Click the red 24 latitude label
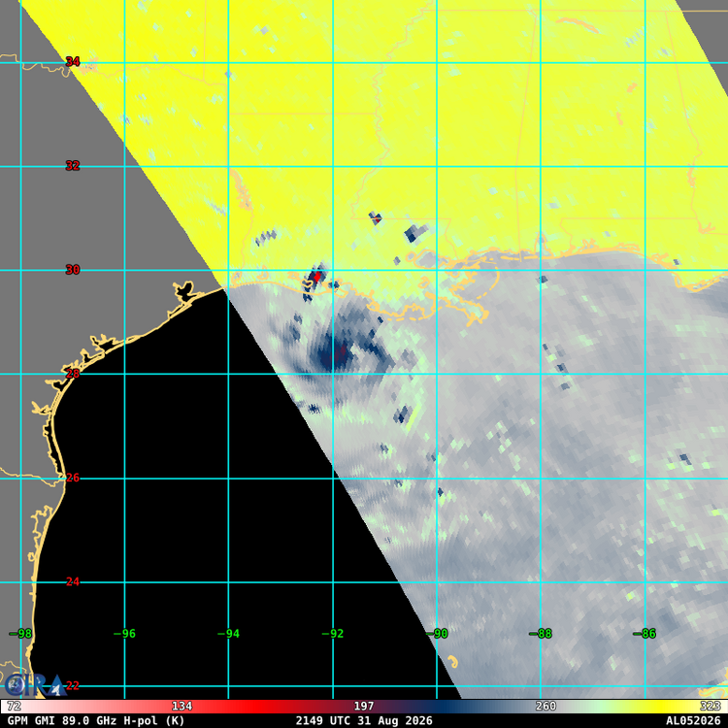This screenshot has width=728, height=728. tap(73, 581)
